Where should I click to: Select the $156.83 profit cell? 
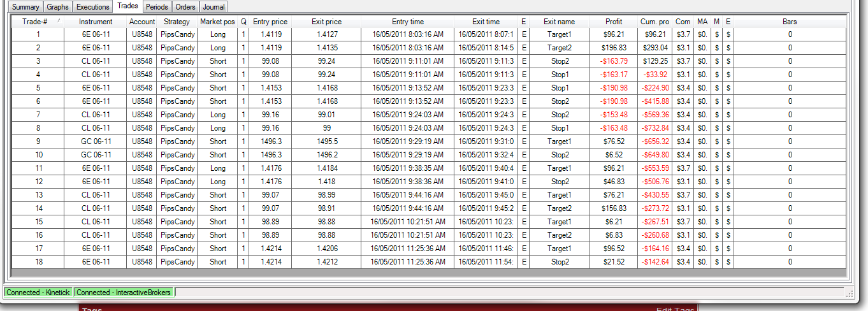pyautogui.click(x=614, y=208)
